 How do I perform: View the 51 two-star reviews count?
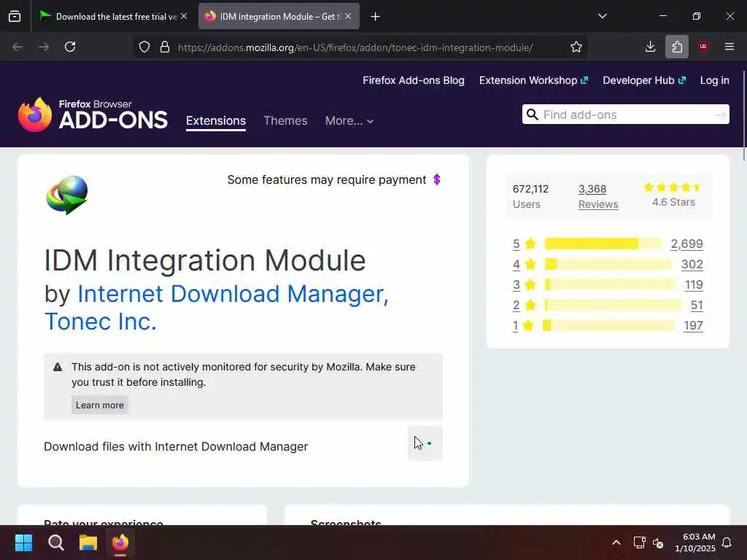pyautogui.click(x=697, y=306)
